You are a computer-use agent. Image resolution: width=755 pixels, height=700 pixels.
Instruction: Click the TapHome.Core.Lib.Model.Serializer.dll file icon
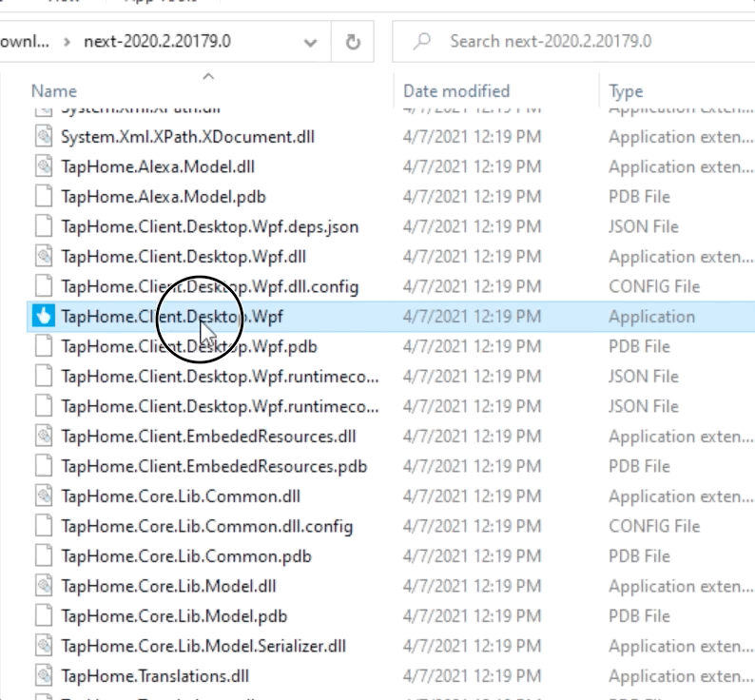click(x=44, y=646)
